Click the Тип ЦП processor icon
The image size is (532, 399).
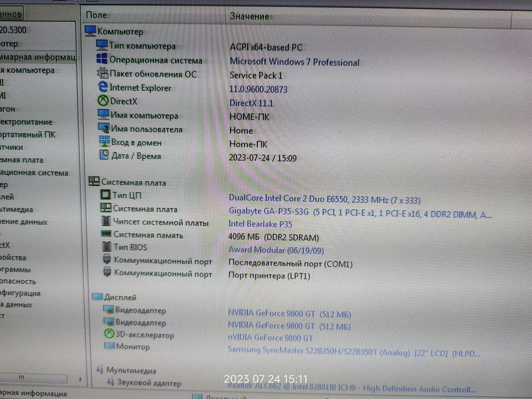pos(105,194)
